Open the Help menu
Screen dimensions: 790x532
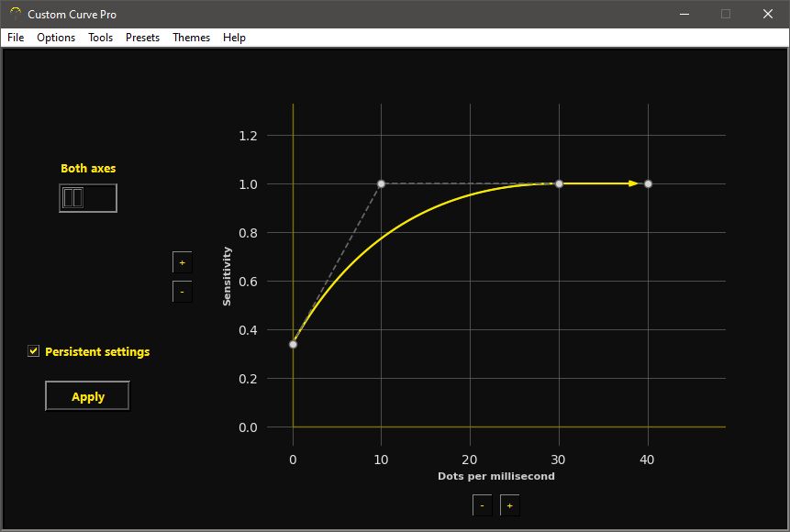(x=234, y=38)
